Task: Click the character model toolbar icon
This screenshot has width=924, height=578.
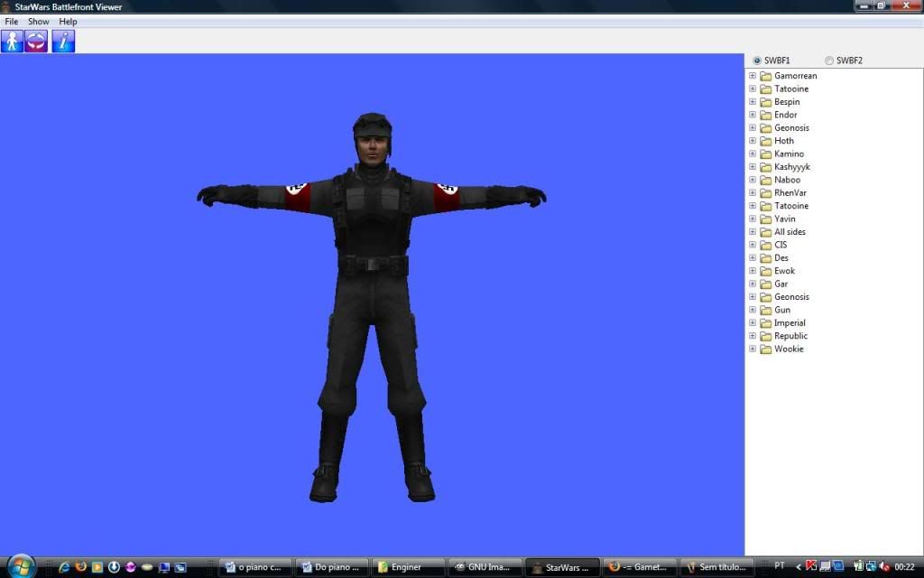Action: click(12, 42)
